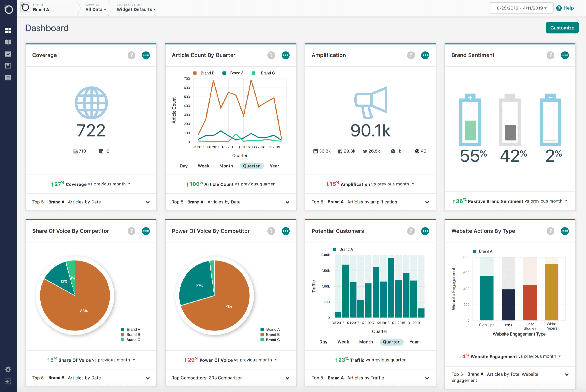Open the dashboard grid icon in sidebar
This screenshot has height=392, width=586.
(8, 30)
